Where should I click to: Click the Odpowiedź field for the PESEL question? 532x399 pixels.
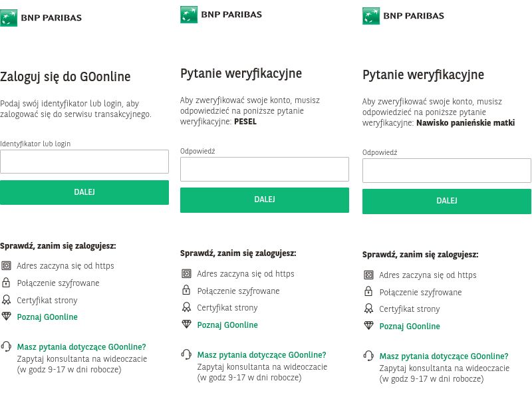pyautogui.click(x=265, y=168)
